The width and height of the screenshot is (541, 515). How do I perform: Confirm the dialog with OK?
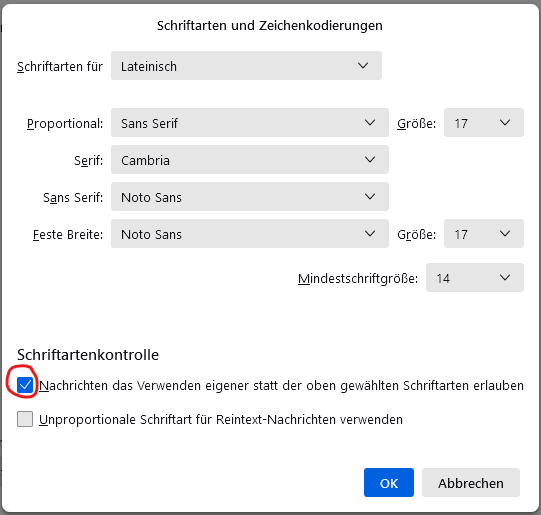389,483
